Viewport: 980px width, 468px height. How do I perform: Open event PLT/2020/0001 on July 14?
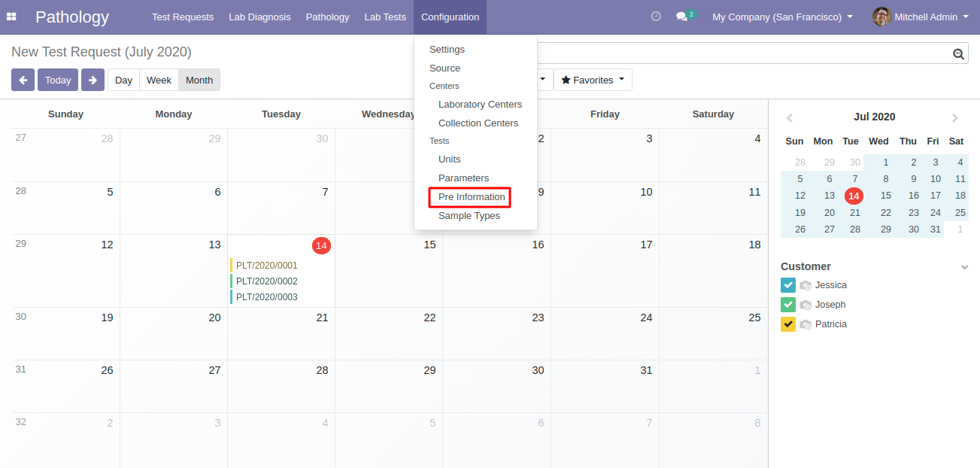click(x=267, y=265)
